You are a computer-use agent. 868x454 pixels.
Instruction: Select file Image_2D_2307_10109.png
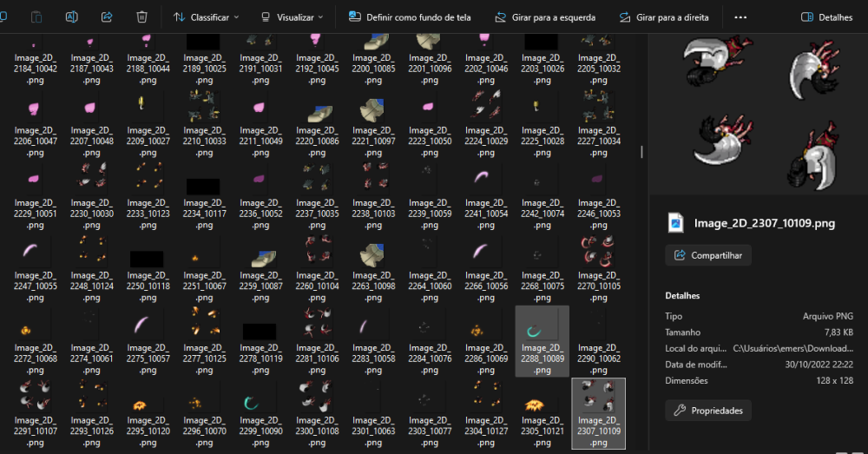tap(599, 413)
